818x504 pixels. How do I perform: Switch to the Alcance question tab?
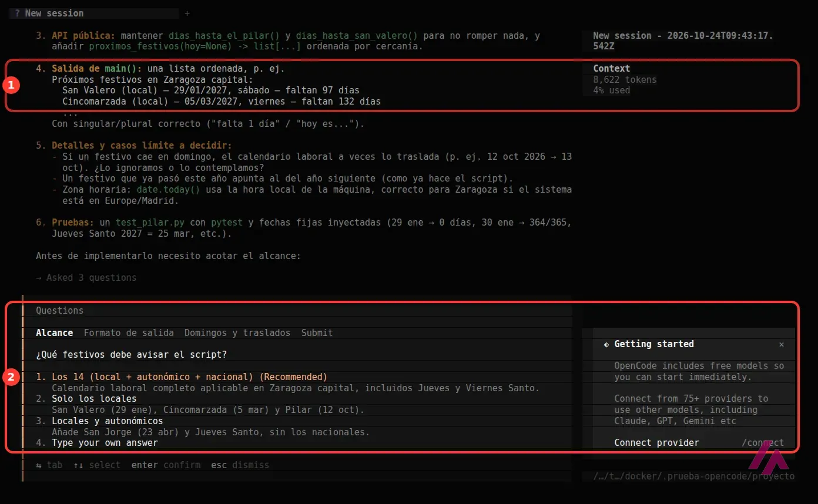tap(55, 332)
